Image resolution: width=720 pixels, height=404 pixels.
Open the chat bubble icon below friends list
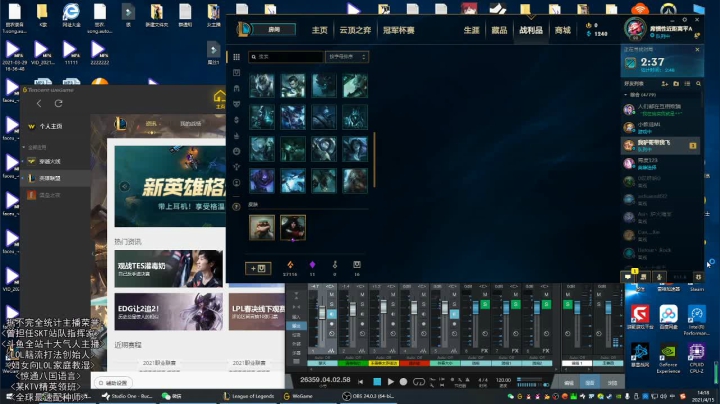[x=628, y=277]
